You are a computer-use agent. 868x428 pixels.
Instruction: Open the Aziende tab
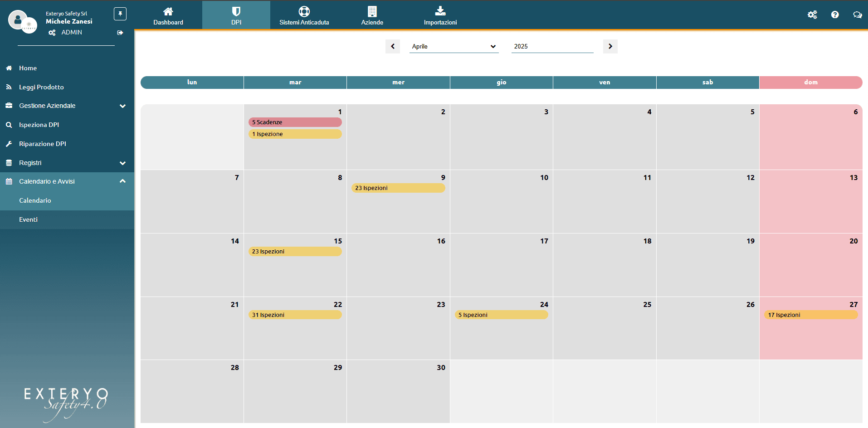(372, 15)
